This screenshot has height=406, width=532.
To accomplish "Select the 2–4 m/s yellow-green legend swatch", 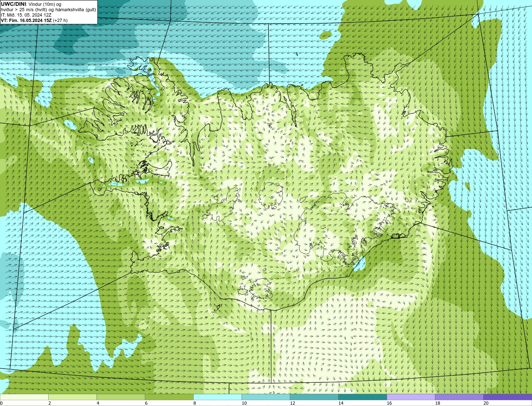I will (73, 397).
